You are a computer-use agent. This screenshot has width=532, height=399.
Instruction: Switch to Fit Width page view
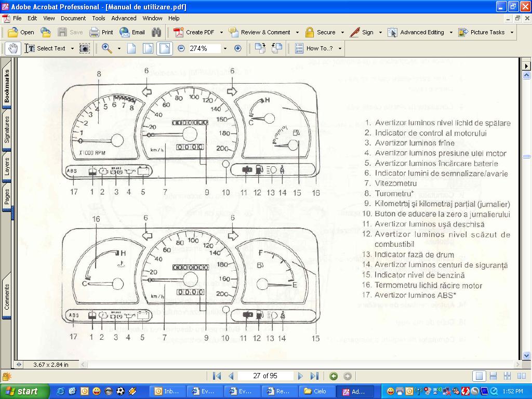[165, 48]
